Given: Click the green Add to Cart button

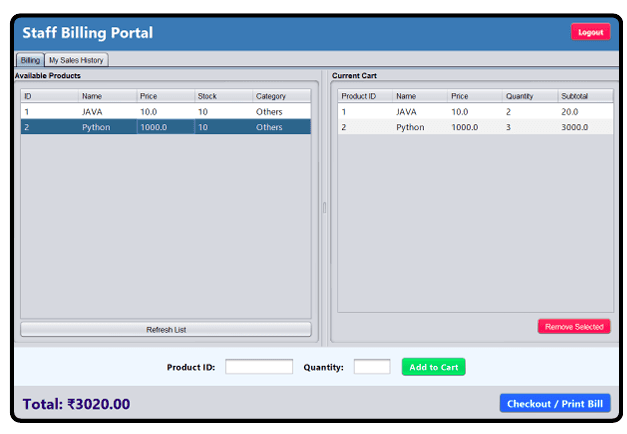Looking at the screenshot, I should click(x=433, y=367).
